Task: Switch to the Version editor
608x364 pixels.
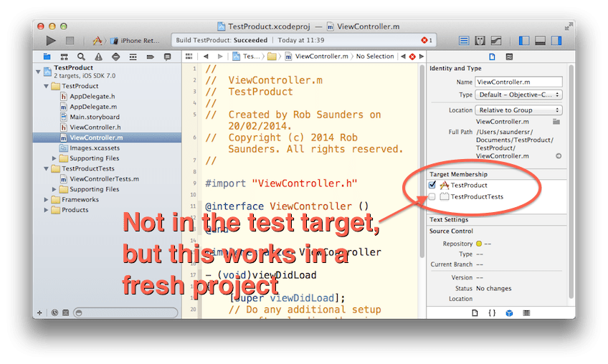Action: (496, 40)
